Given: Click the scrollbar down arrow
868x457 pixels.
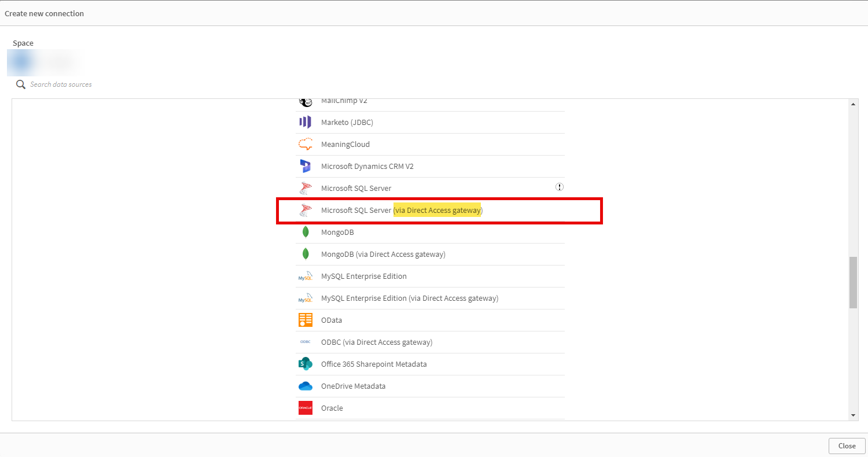Looking at the screenshot, I should point(854,415).
